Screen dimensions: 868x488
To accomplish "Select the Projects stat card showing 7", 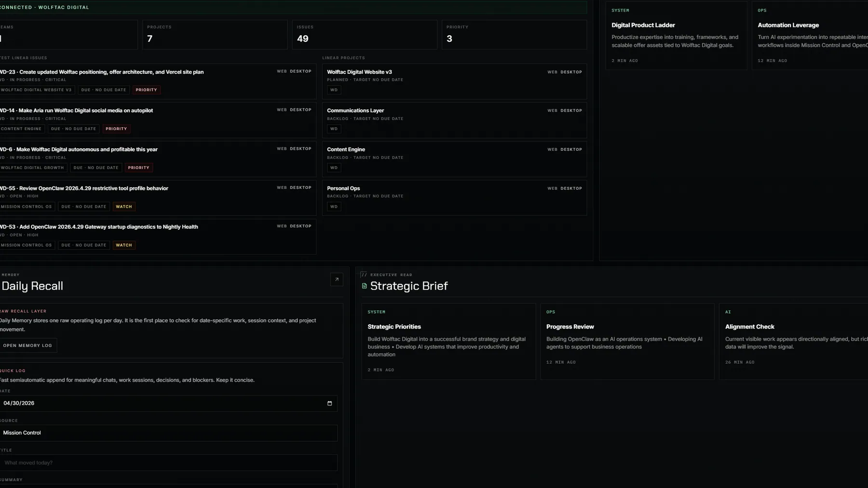I will pyautogui.click(x=215, y=34).
